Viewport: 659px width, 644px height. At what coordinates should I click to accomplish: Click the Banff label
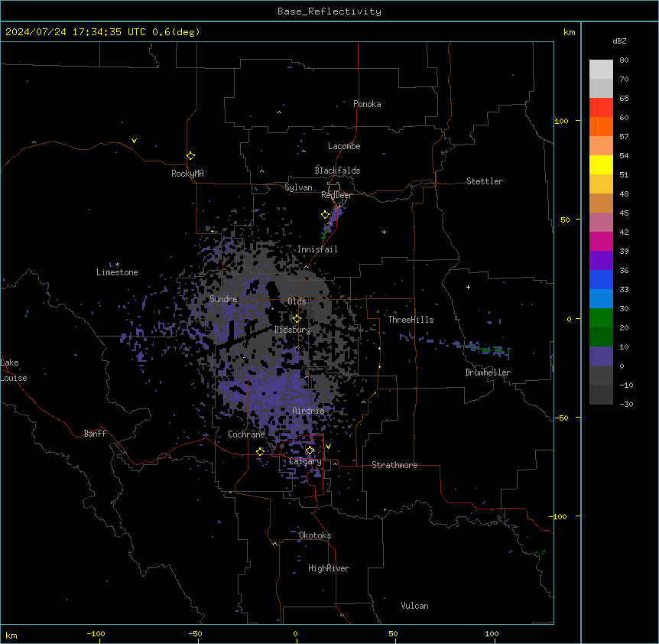[x=95, y=434]
